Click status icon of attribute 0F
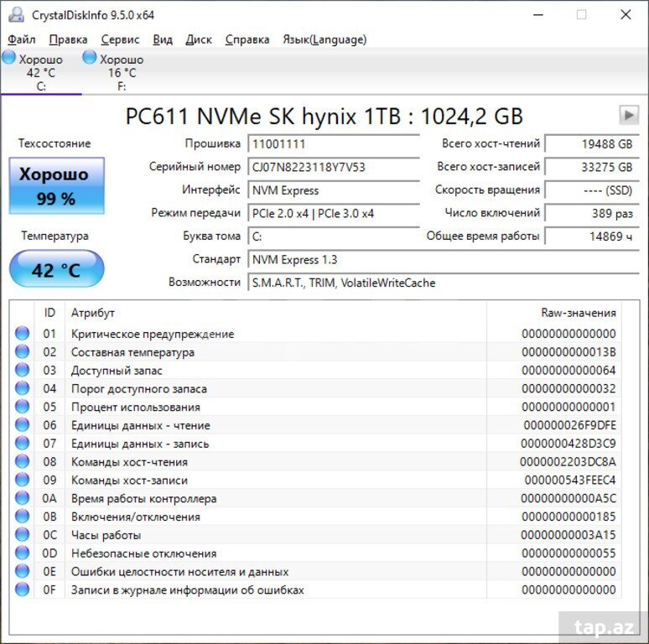The height and width of the screenshot is (644, 649). (x=23, y=589)
